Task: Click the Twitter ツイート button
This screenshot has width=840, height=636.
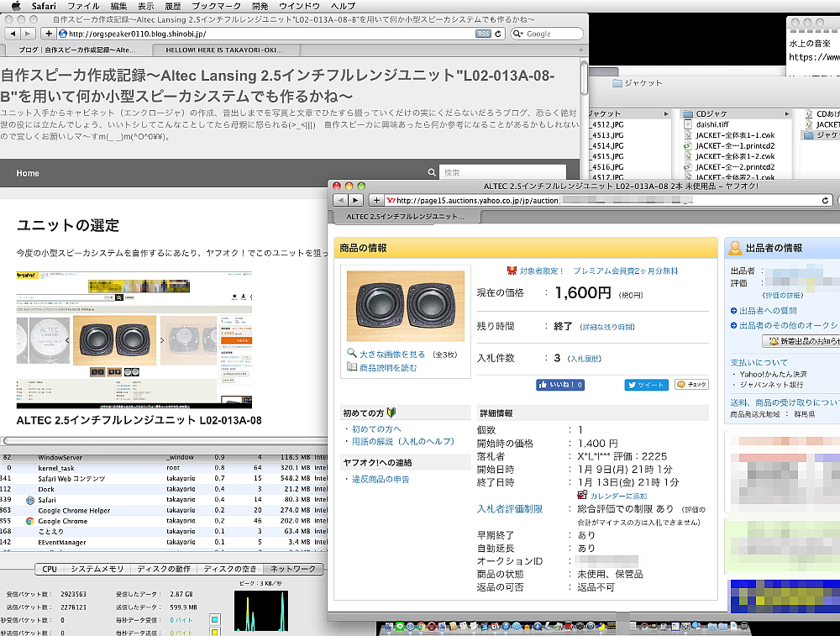Action: [647, 385]
